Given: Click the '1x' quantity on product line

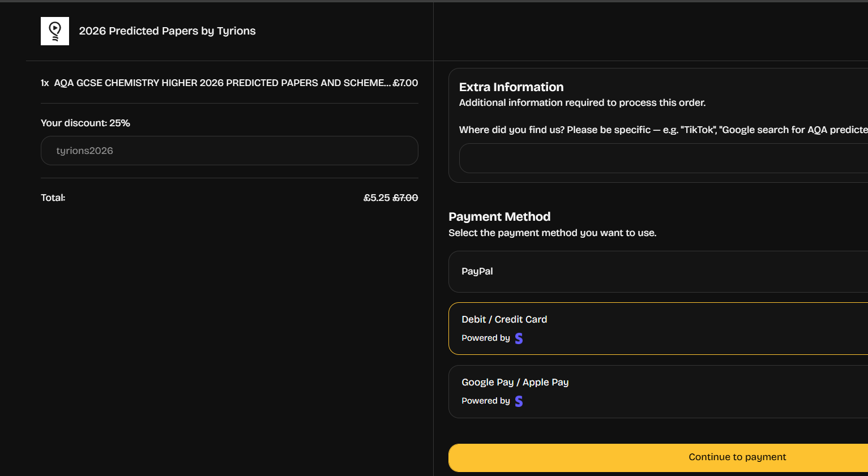Looking at the screenshot, I should 45,83.
